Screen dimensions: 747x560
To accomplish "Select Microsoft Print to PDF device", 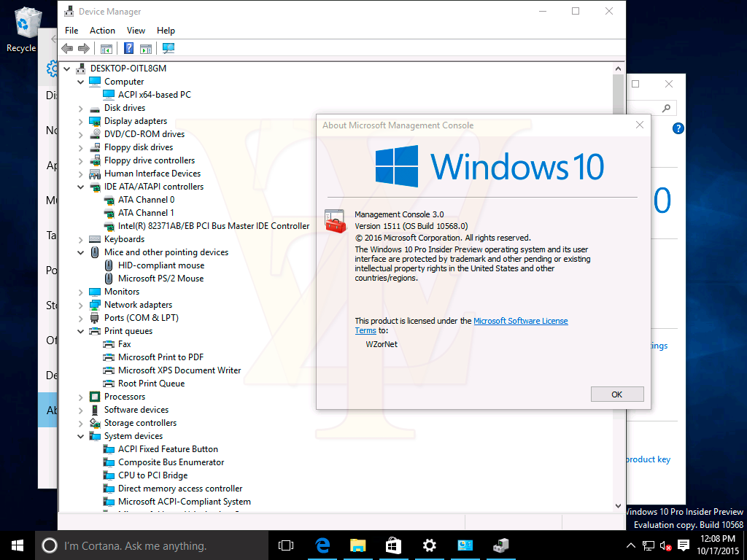I will 160,357.
